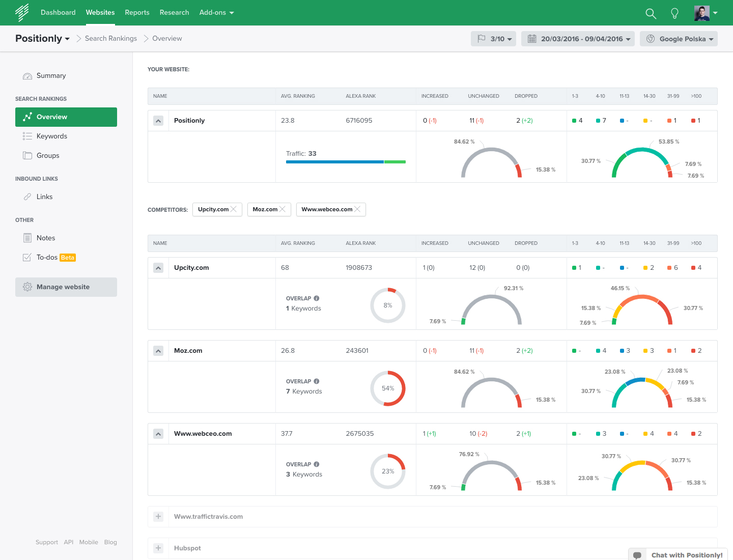Open the 3/10 flag dropdown
This screenshot has height=560, width=733.
coord(493,39)
